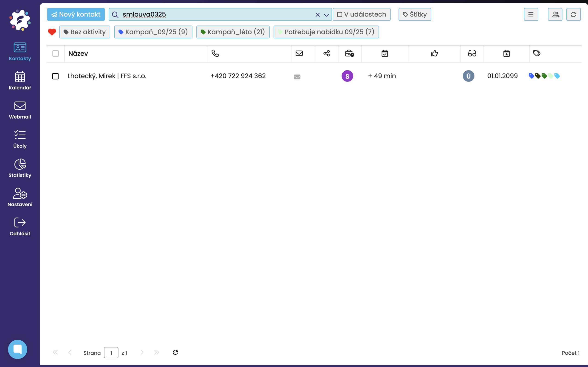588x367 pixels.
Task: Click the Nový kontakt button
Action: (x=76, y=14)
